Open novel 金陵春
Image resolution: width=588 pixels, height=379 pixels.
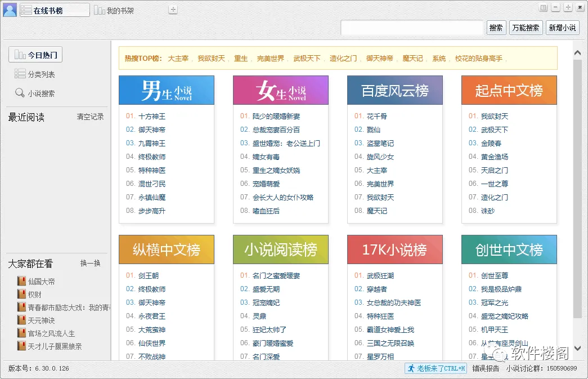pos(491,144)
